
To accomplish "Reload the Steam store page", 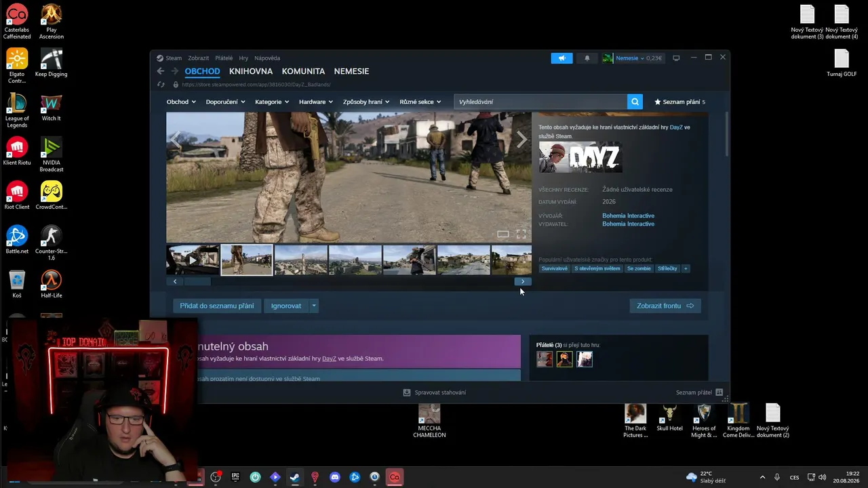I will tap(161, 85).
